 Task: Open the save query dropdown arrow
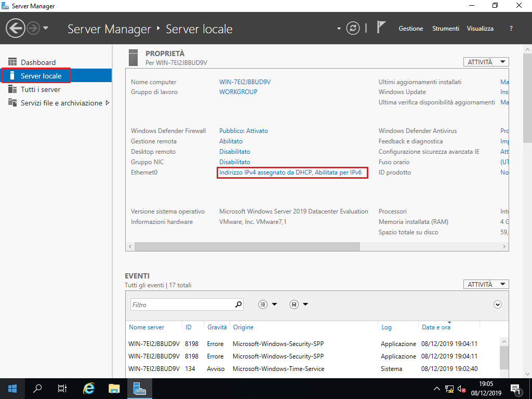click(x=305, y=304)
